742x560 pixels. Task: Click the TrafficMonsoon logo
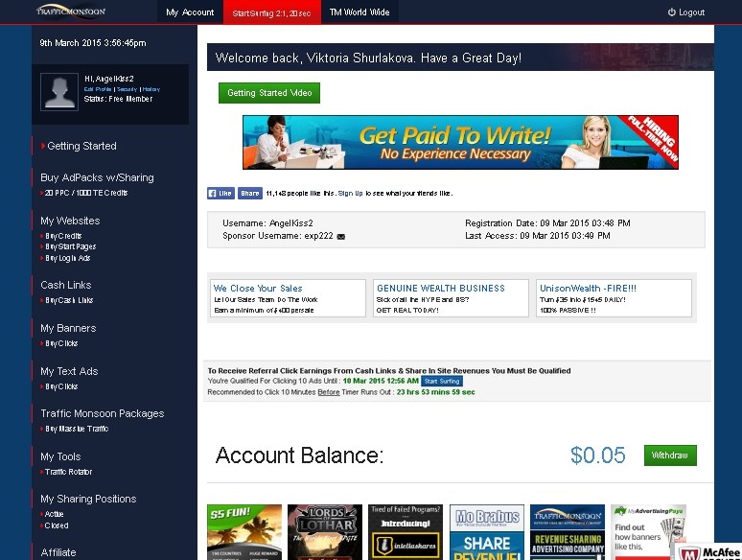(71, 12)
